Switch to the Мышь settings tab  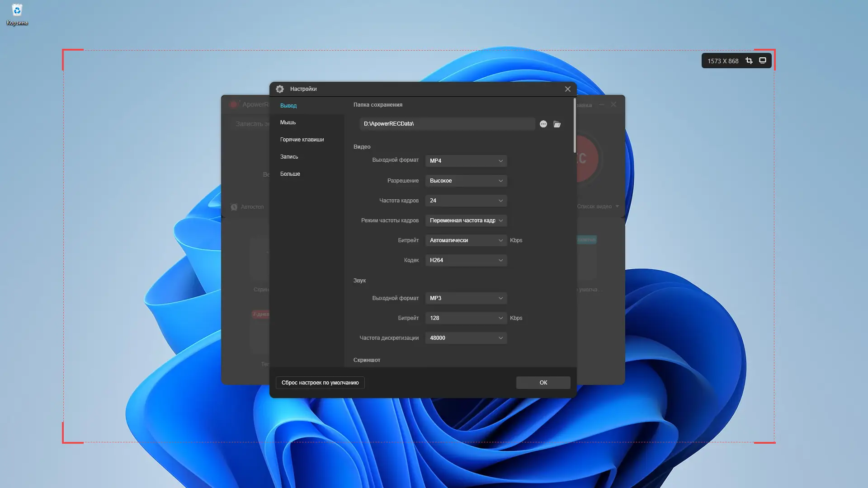(x=288, y=122)
